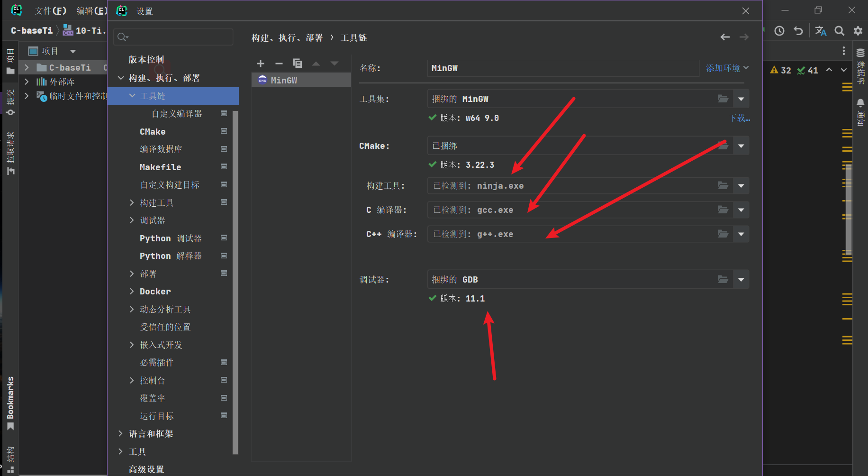
Task: Expand the 调试器 settings node
Action: coord(132,220)
